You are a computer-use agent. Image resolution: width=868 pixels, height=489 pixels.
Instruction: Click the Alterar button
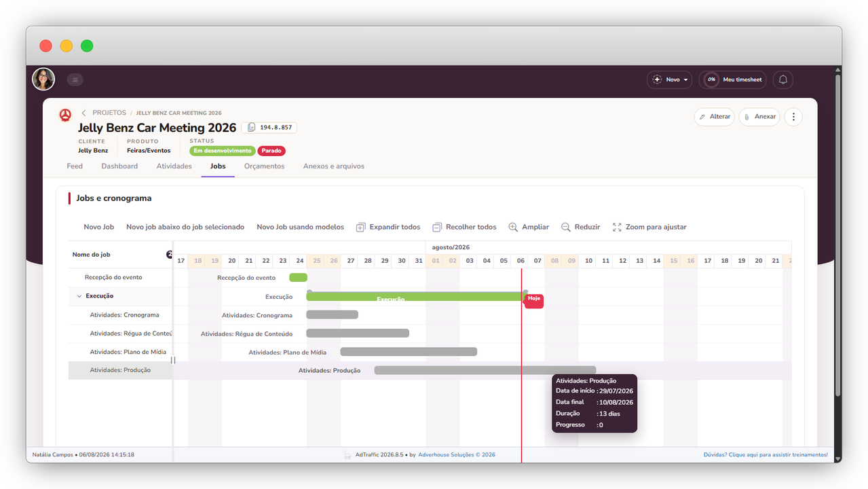coord(714,117)
